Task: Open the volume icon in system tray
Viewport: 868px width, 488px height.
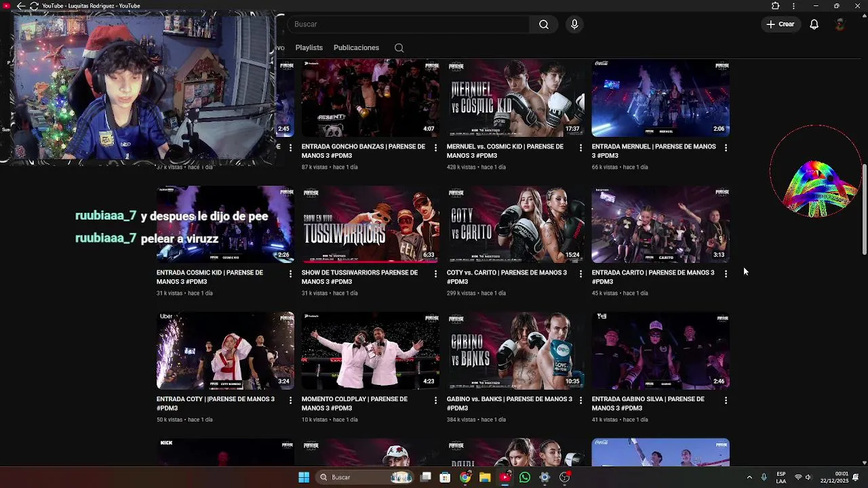Action: [808, 477]
